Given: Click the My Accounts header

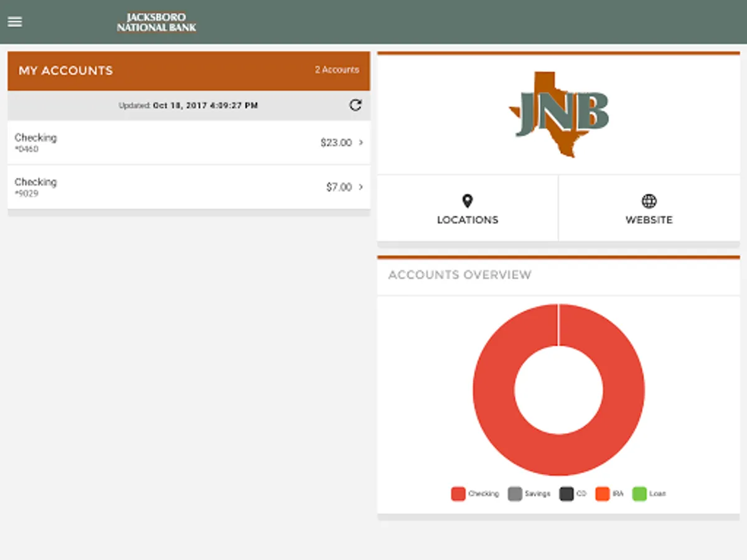Looking at the screenshot, I should click(x=65, y=70).
